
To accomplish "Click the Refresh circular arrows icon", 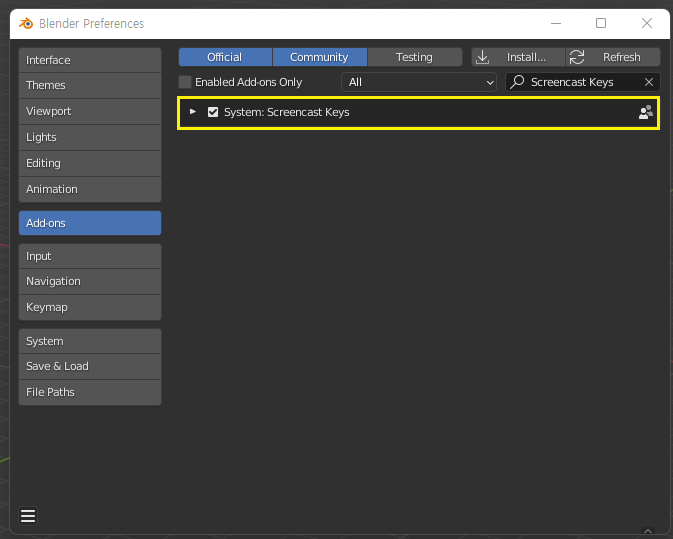I will point(577,57).
